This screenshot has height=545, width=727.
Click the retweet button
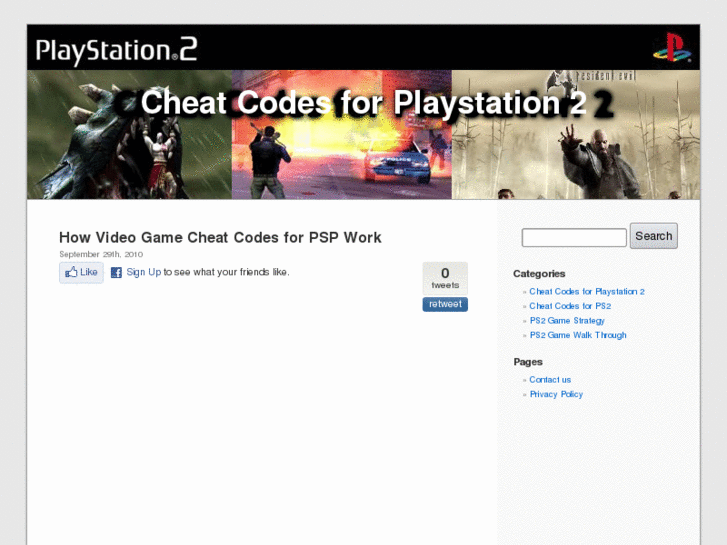pyautogui.click(x=445, y=304)
